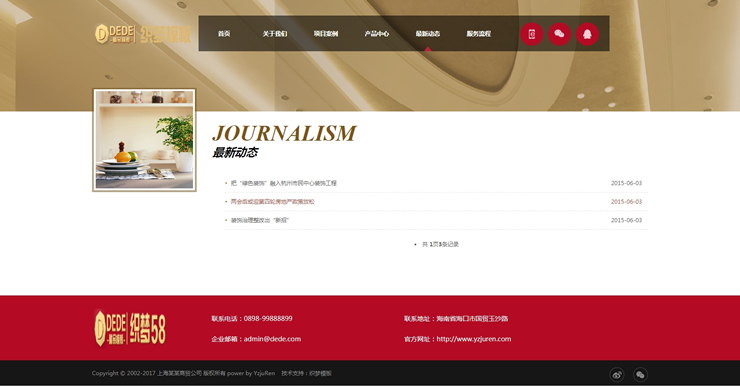Image resolution: width=740 pixels, height=387 pixels.
Task: Click the admin@dede.com email address
Action: tap(272, 339)
